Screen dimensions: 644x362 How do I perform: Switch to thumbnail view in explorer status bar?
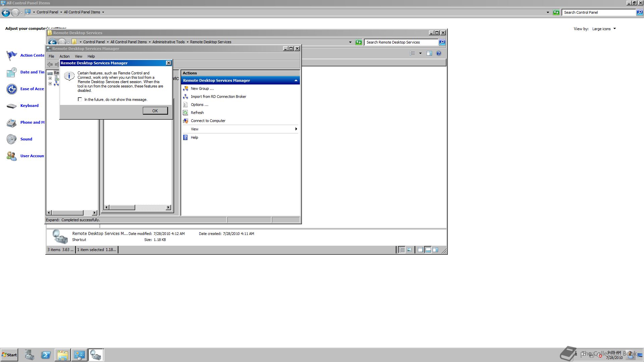pos(410,250)
